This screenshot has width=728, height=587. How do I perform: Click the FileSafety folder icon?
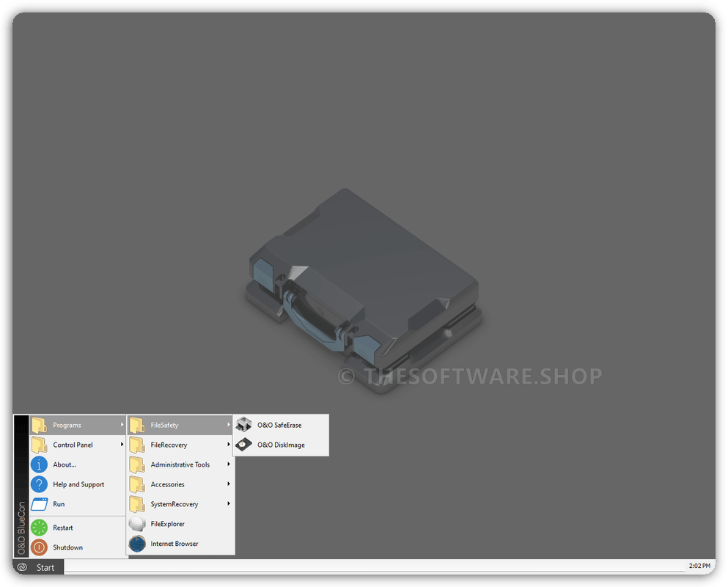coord(137,425)
